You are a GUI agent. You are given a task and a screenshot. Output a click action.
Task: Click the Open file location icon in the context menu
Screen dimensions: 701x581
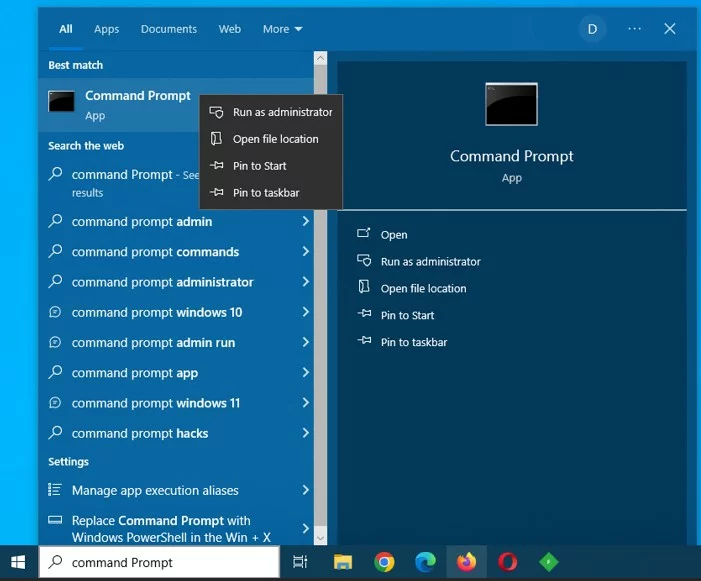(216, 139)
